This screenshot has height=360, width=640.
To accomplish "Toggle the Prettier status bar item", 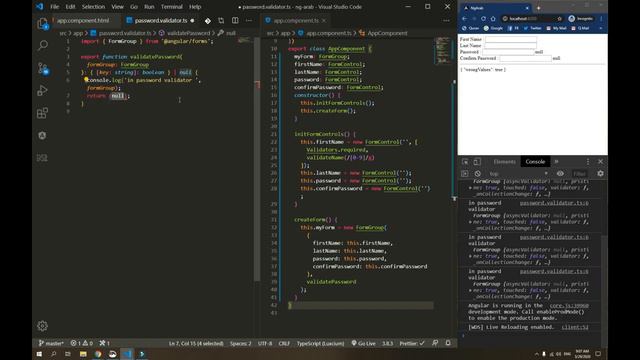I will [x=412, y=343].
